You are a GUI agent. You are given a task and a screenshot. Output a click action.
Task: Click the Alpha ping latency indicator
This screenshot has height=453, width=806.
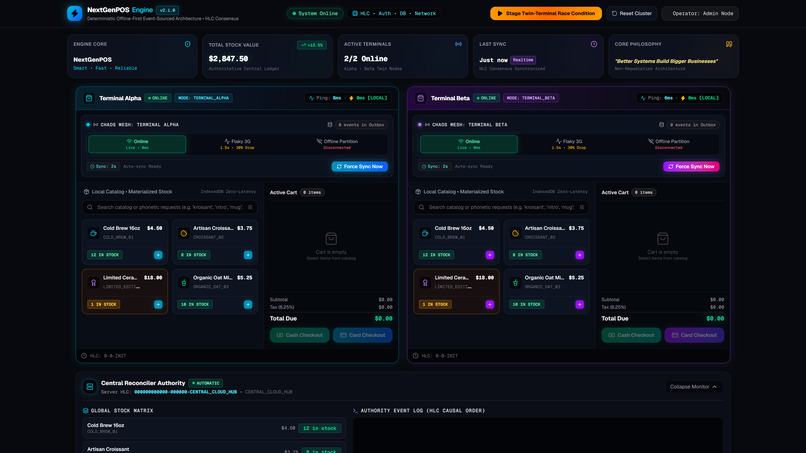click(348, 98)
